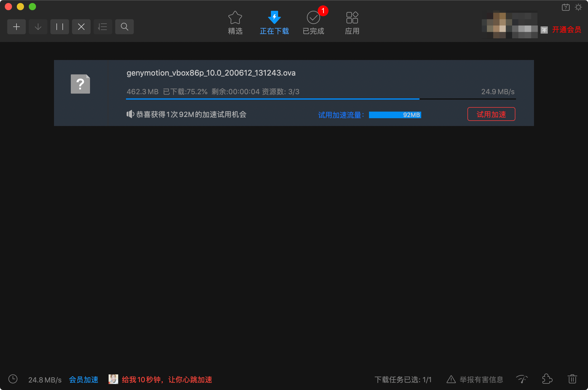Click 举报有害信息 report link
Viewport: 588px width, 390px height.
click(x=475, y=379)
